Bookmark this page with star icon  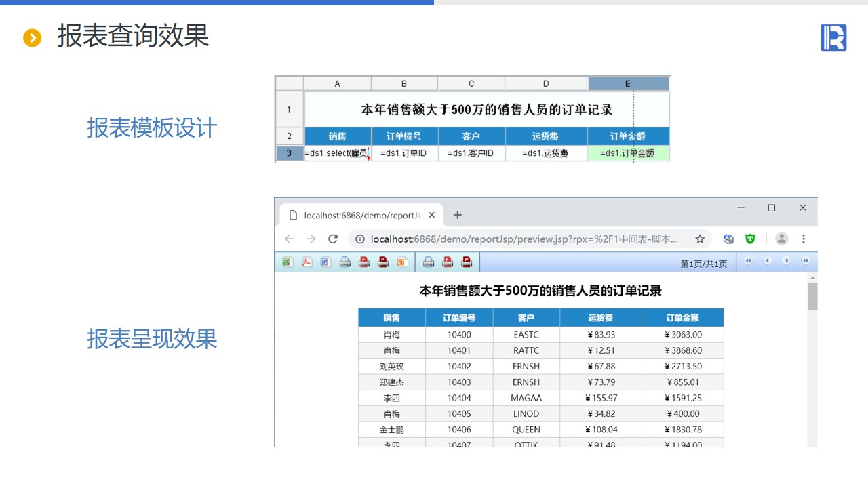click(x=700, y=239)
